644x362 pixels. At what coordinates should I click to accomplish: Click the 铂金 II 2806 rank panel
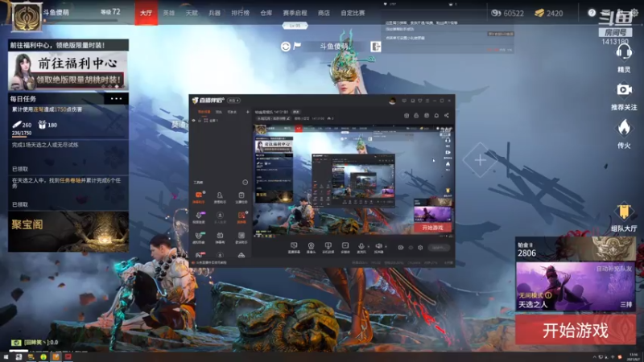tap(576, 249)
